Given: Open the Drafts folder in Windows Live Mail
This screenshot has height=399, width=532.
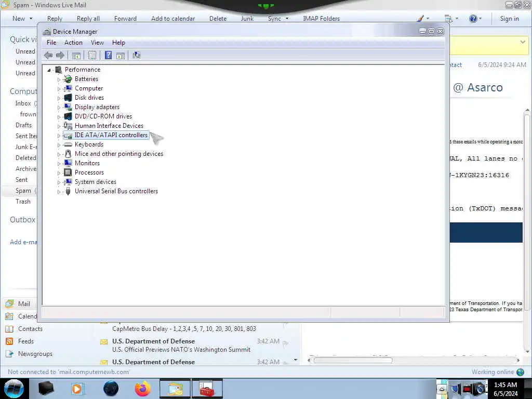Looking at the screenshot, I should coord(23,125).
